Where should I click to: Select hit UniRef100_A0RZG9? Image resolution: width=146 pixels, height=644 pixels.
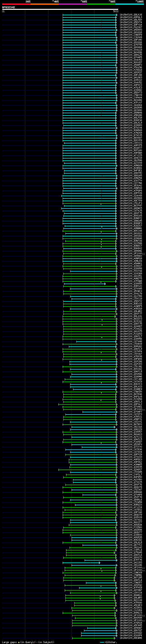pyautogui.click(x=131, y=309)
